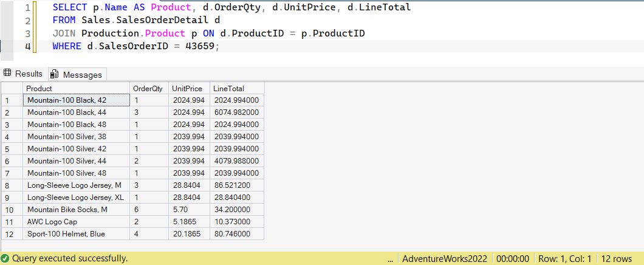The height and width of the screenshot is (265, 644).
Task: Click the Row: 1, Col: 1 indicator
Action: 565,258
